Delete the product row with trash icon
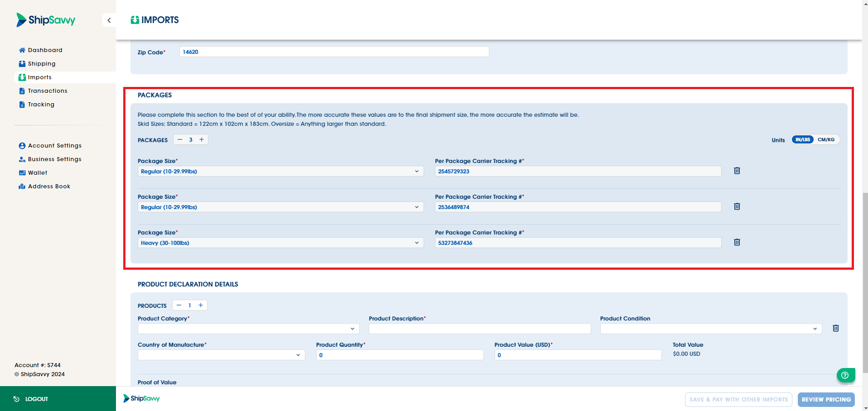868x411 pixels. 836,328
